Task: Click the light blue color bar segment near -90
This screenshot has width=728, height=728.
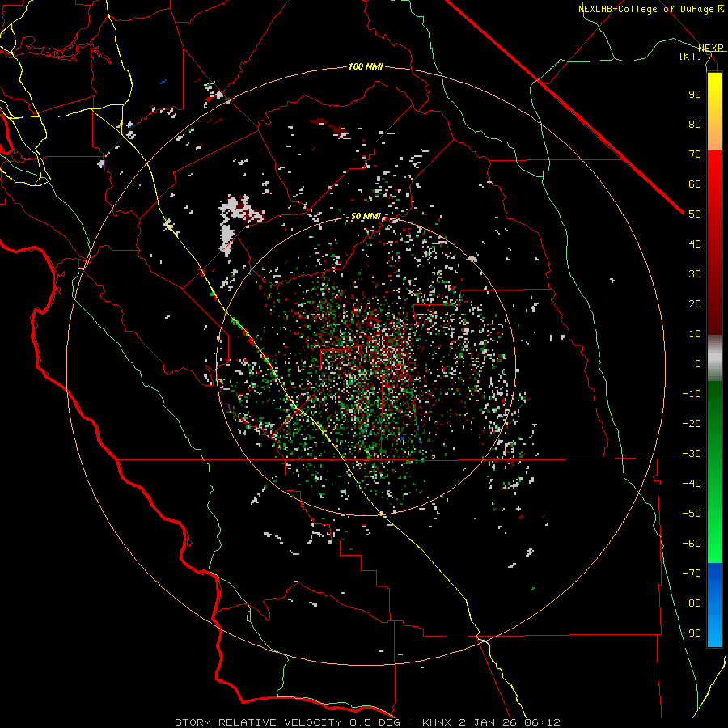Action: 714,629
